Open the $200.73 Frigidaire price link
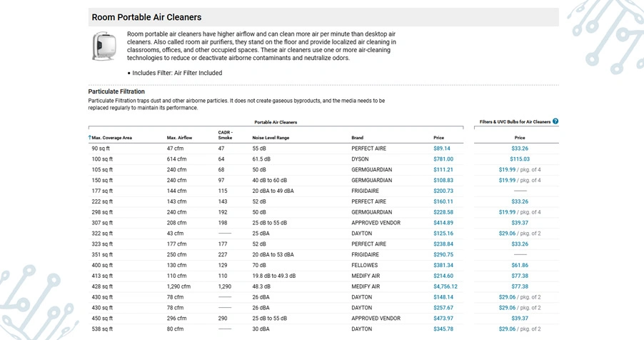The height and width of the screenshot is (340, 644). coord(443,191)
